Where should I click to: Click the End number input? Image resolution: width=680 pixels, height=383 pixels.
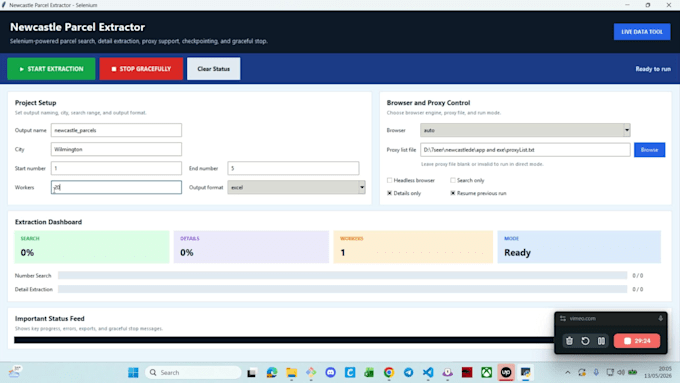pyautogui.click(x=293, y=168)
